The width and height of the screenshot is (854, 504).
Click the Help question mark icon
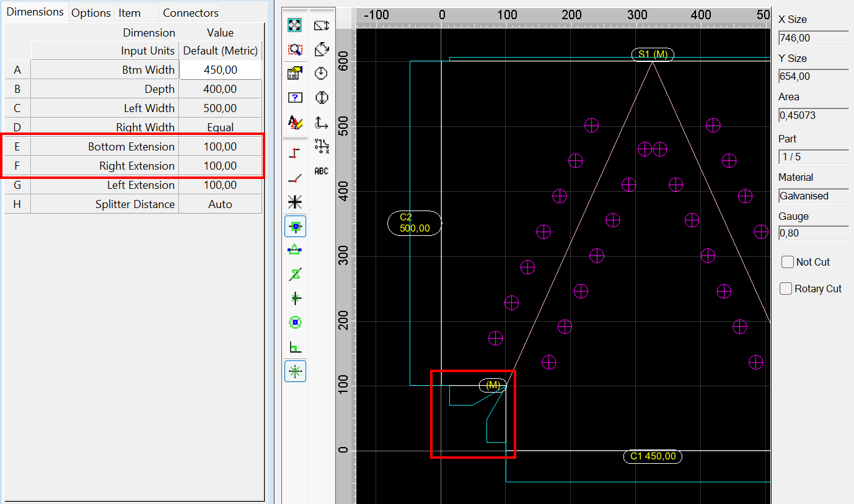click(295, 97)
